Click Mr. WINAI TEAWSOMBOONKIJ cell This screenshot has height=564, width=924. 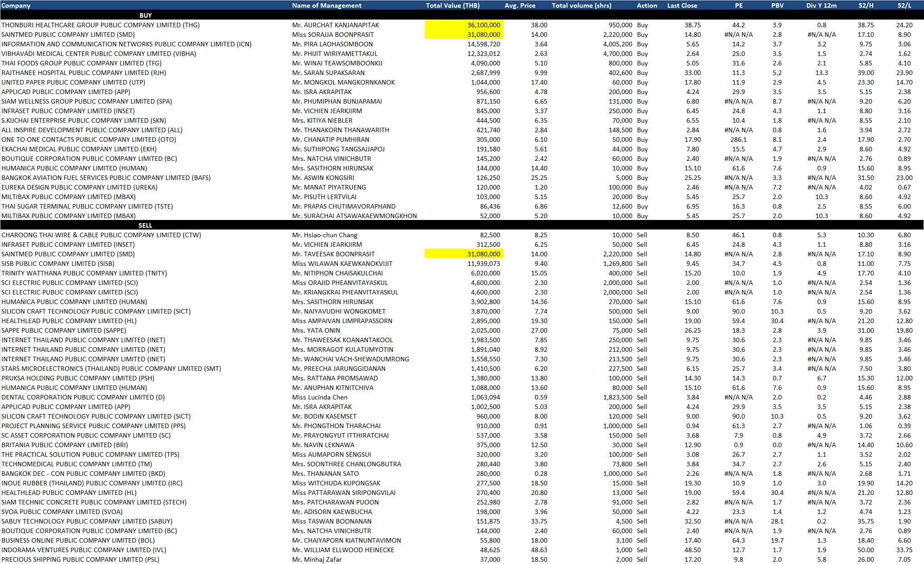click(x=337, y=63)
